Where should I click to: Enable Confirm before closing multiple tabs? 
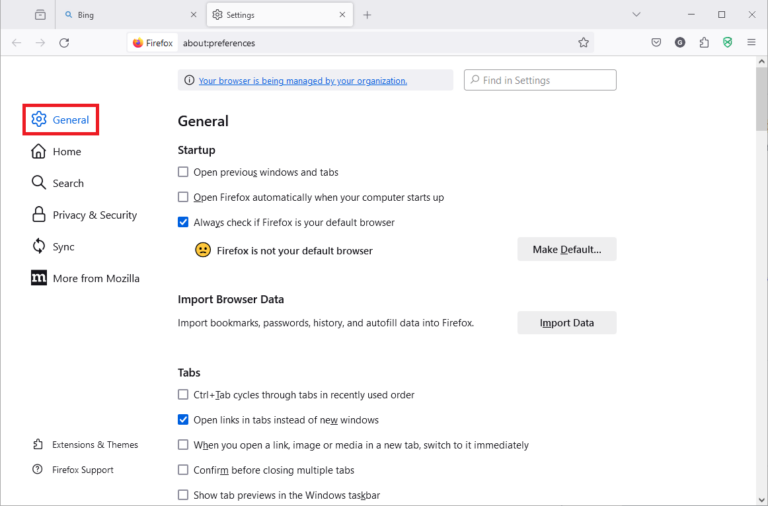183,470
